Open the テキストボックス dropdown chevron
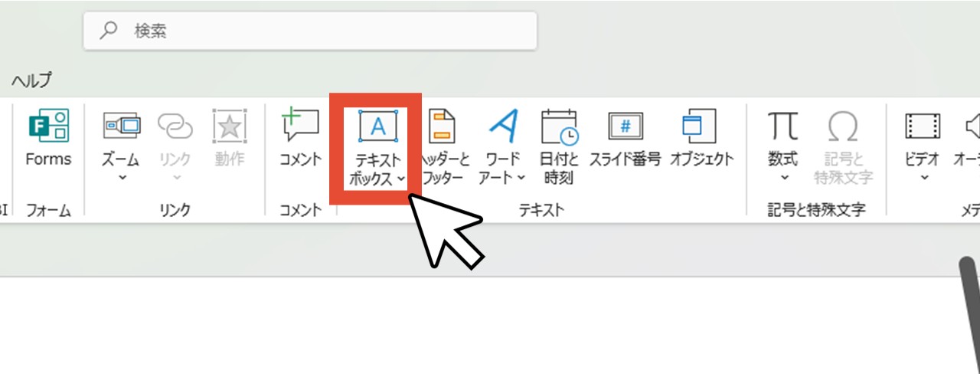The width and height of the screenshot is (980, 374). [x=401, y=179]
